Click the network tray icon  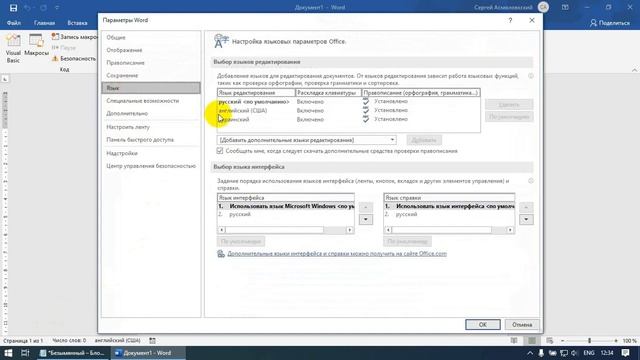tap(564, 353)
